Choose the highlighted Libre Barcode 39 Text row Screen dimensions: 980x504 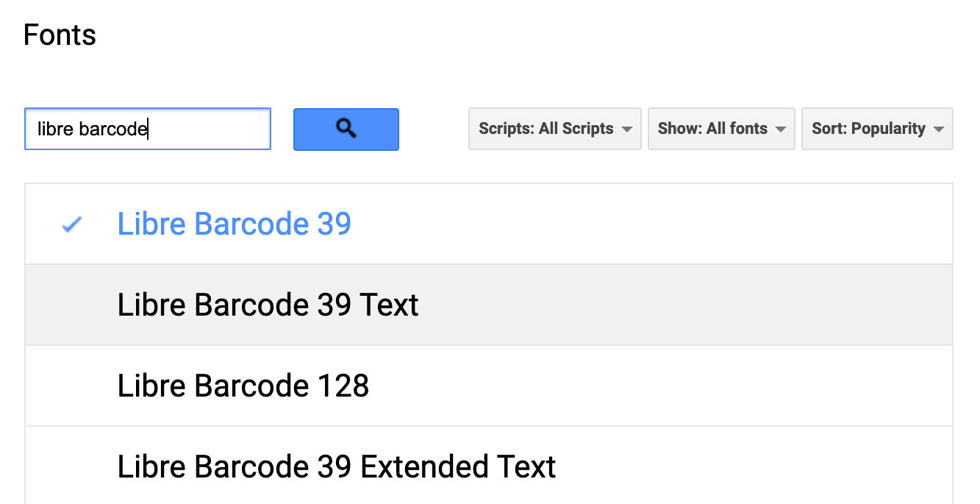(x=489, y=305)
